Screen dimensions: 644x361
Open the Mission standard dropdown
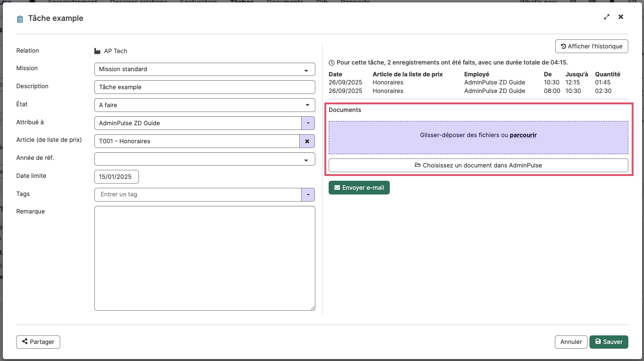coord(205,69)
